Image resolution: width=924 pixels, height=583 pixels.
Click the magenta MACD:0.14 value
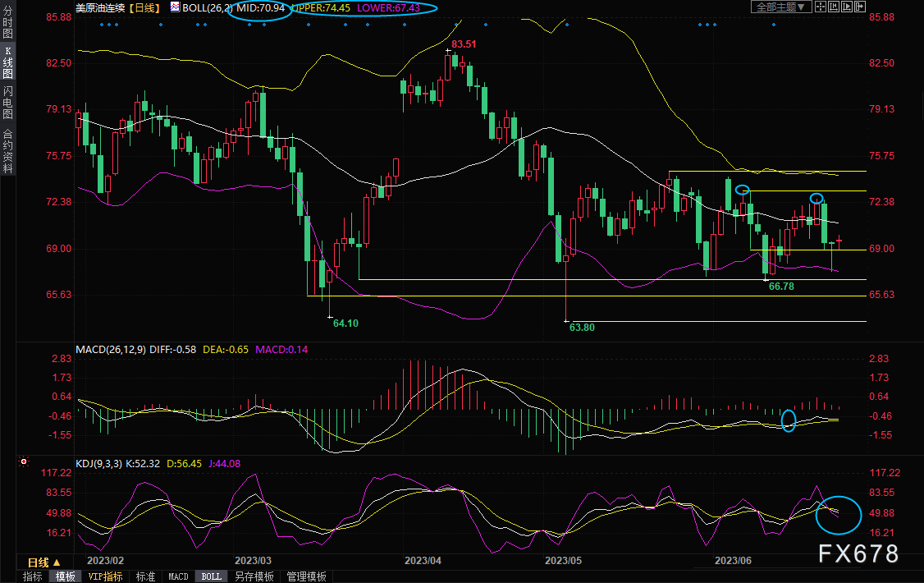point(281,350)
